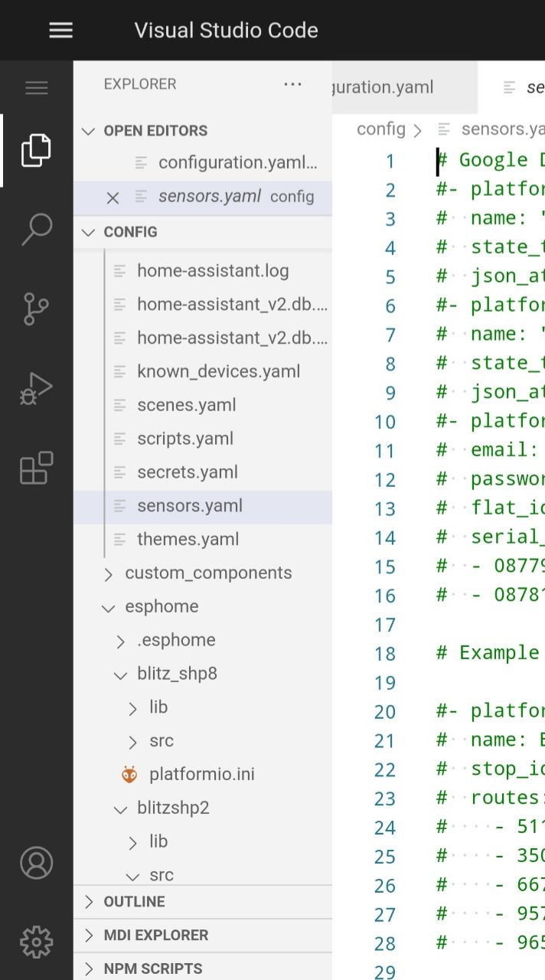Open the app hamburger menu in top bar
Screen dimensions: 545x980
(x=60, y=30)
